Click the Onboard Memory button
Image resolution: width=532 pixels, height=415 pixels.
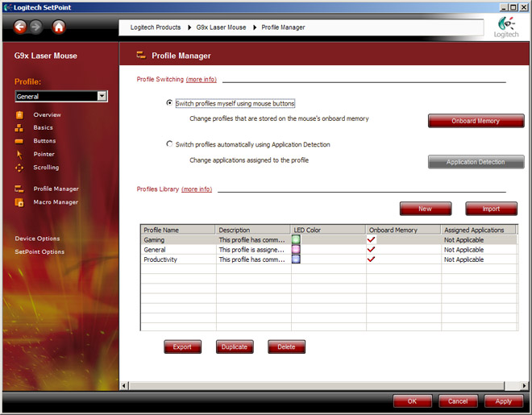coord(476,121)
